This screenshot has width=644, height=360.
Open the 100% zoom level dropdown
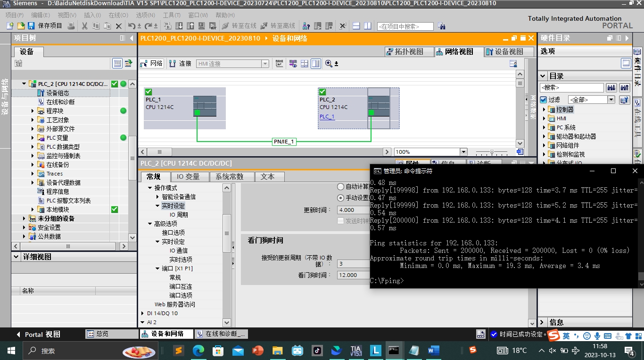tap(463, 152)
